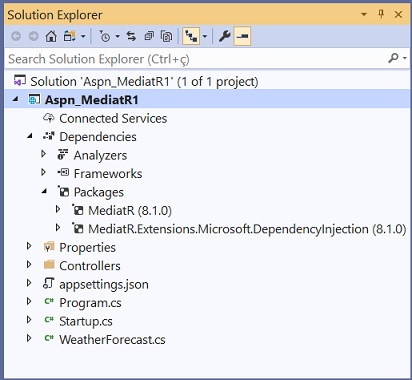Open the Switch Views icon

click(70, 36)
